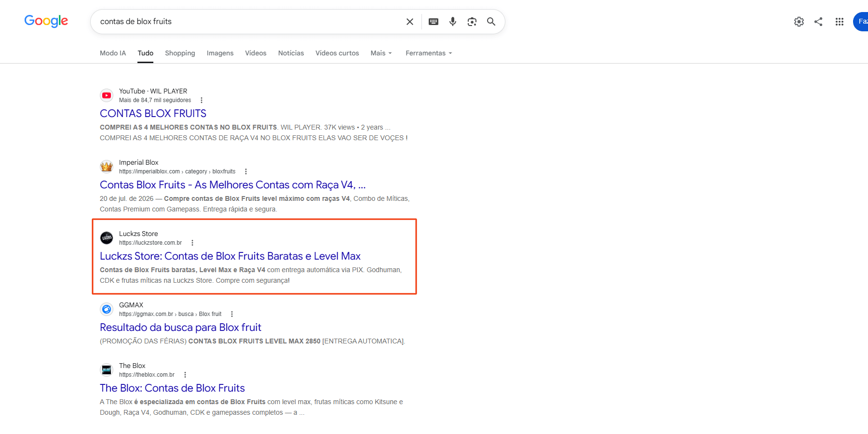
Task: Go to the Google logo homepage
Action: click(46, 21)
